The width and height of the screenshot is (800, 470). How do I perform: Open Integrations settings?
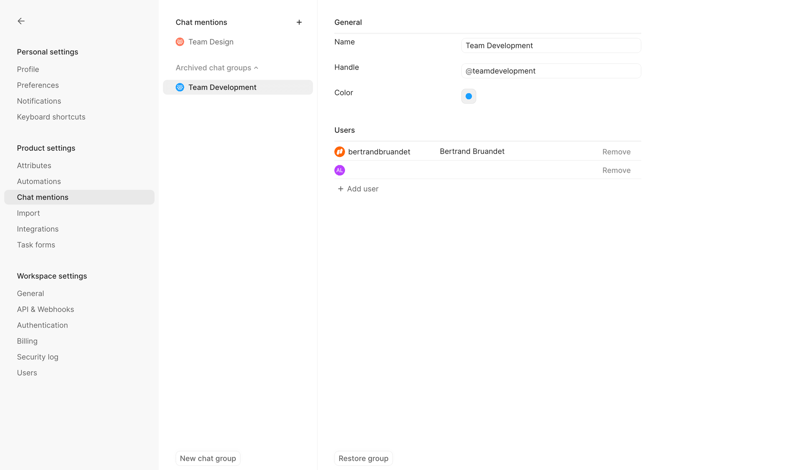[x=38, y=229]
